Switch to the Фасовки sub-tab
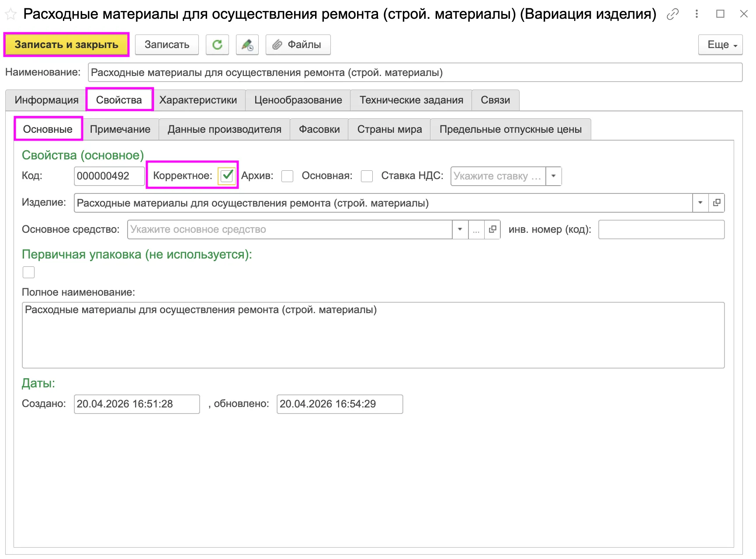Screen dimensions: 756x559 [319, 129]
